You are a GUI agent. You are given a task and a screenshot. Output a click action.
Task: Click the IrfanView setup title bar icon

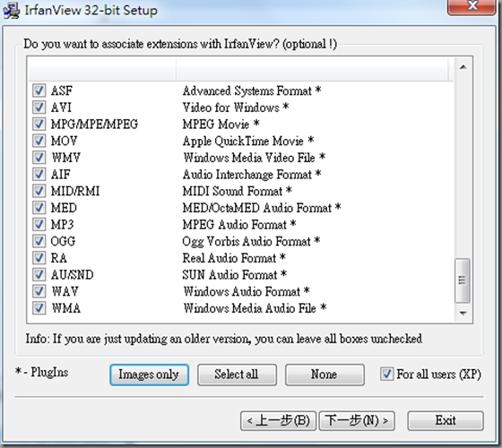[12, 10]
